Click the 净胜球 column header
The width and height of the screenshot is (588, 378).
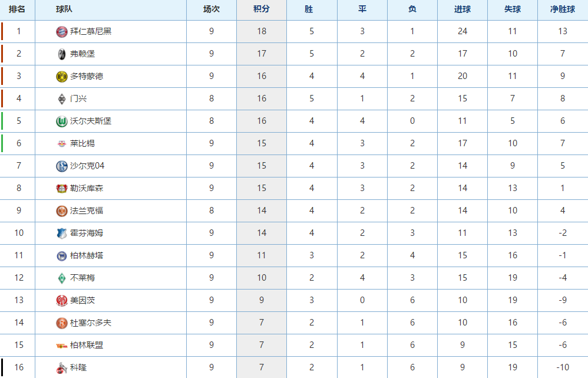click(562, 9)
